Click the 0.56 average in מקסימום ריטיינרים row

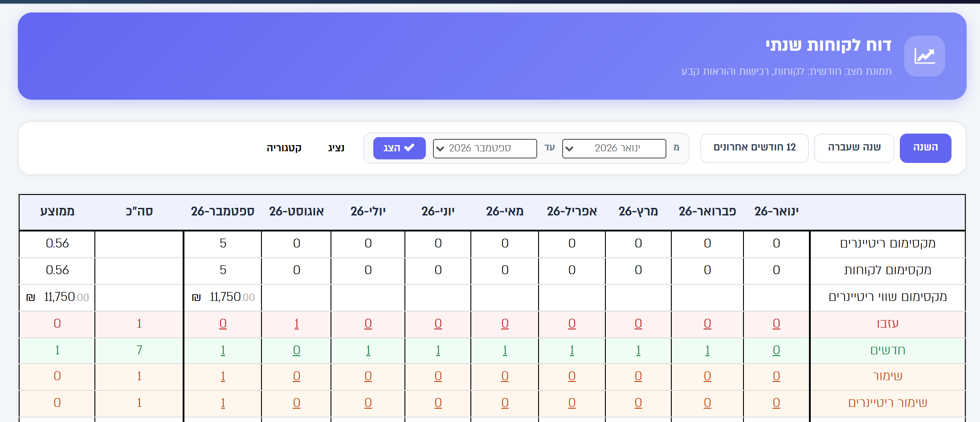coord(57,243)
